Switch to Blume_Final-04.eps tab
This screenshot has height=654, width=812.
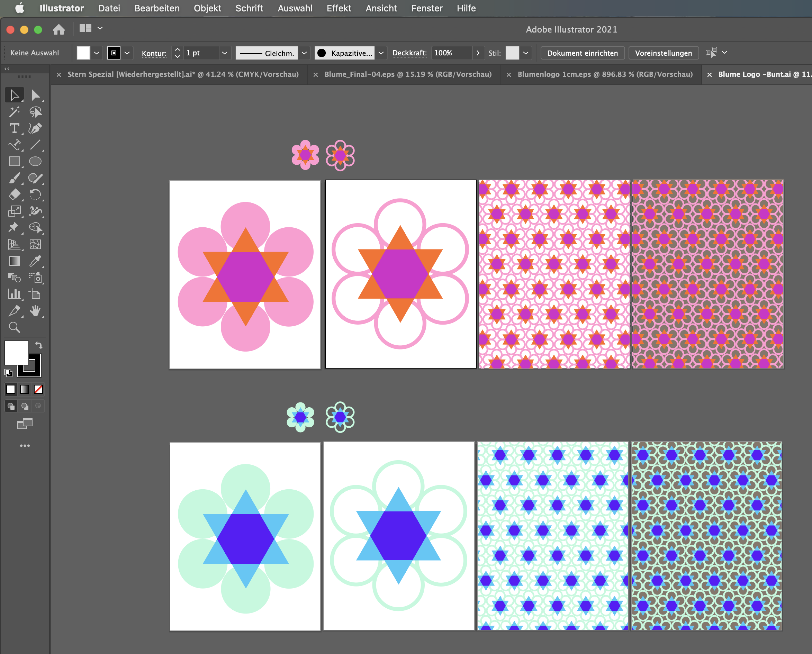point(408,75)
